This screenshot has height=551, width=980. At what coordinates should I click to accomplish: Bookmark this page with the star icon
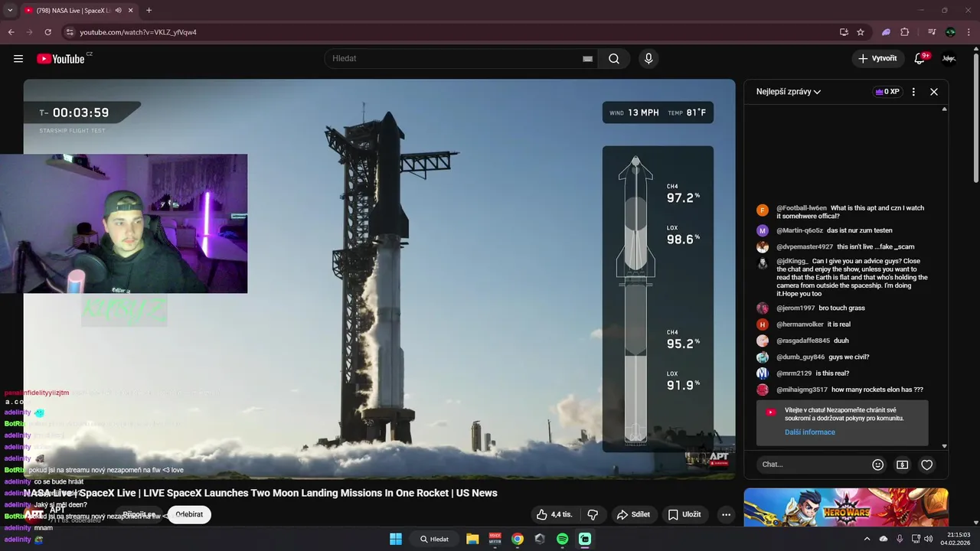861,32
